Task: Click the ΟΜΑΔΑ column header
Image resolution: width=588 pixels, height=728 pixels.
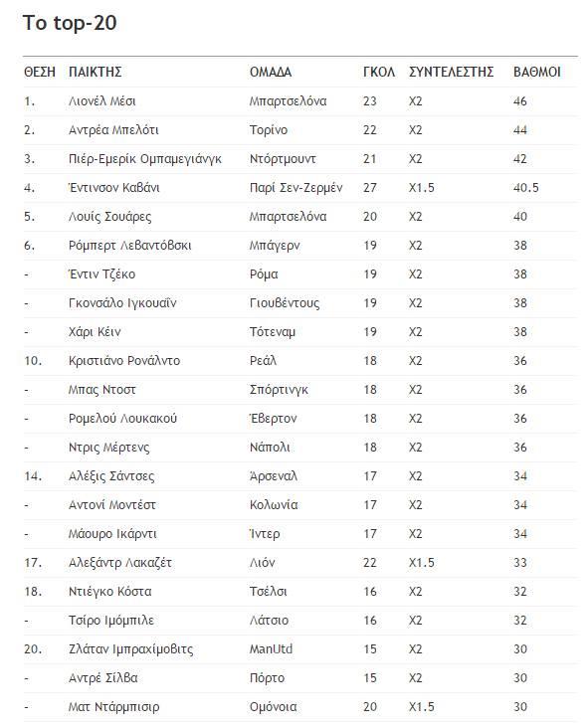Action: click(x=271, y=72)
